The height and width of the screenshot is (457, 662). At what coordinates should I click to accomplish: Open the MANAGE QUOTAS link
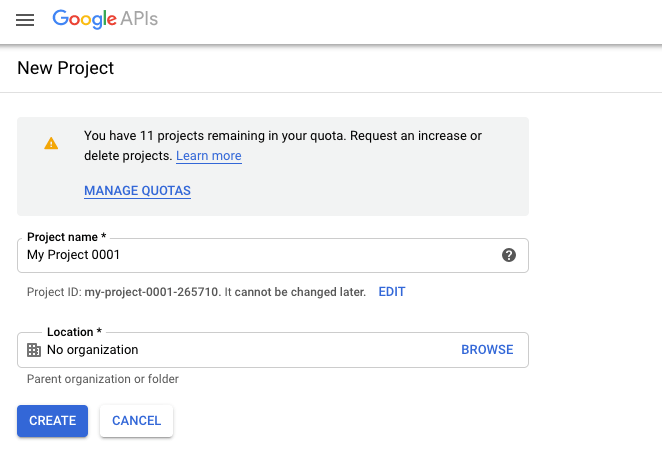[137, 190]
